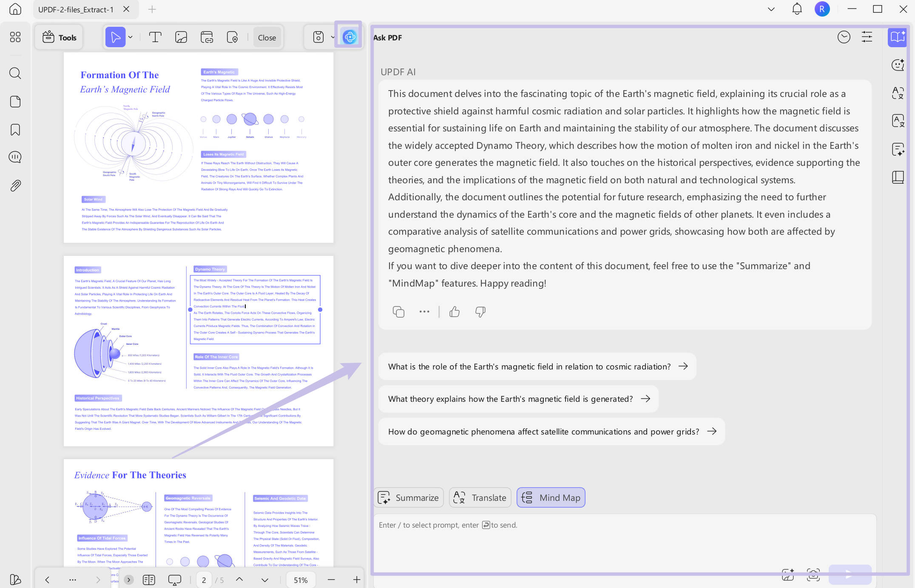Click the Translate button
Image resolution: width=915 pixels, height=588 pixels.
[x=480, y=497]
